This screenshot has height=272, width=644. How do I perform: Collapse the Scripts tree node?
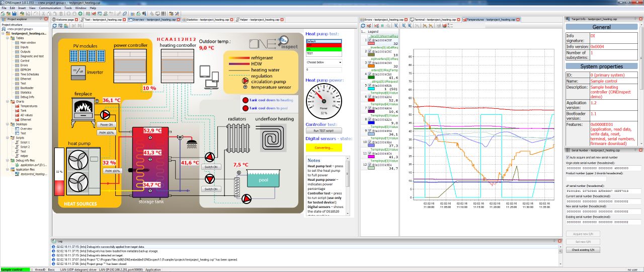pyautogui.click(x=8, y=138)
